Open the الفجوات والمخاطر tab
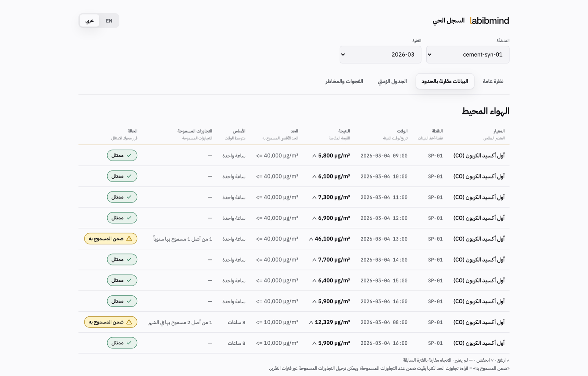This screenshot has width=588, height=376. [x=344, y=81]
